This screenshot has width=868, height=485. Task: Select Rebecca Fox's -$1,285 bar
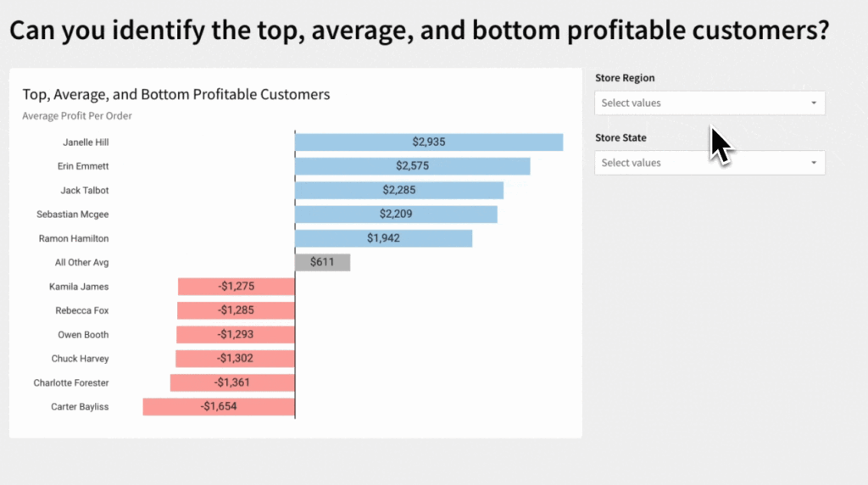pos(236,310)
